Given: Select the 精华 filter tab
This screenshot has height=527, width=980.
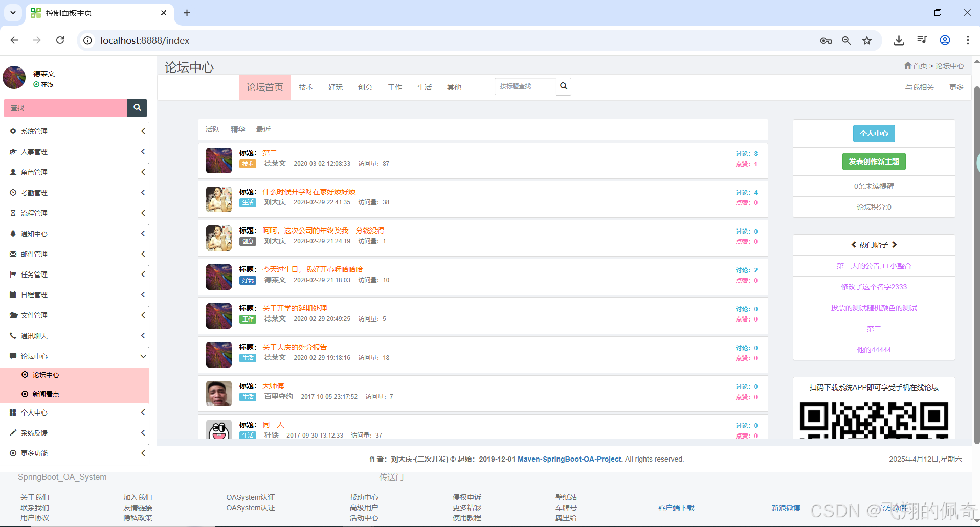Looking at the screenshot, I should click(x=237, y=129).
